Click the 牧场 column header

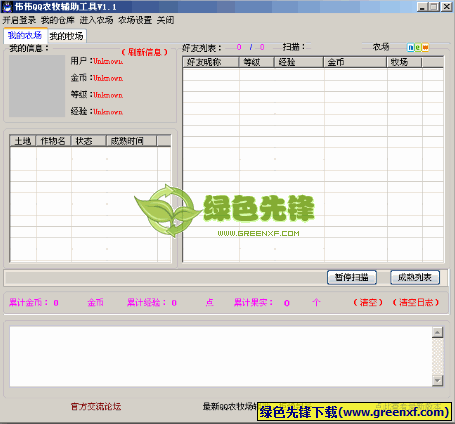click(404, 62)
